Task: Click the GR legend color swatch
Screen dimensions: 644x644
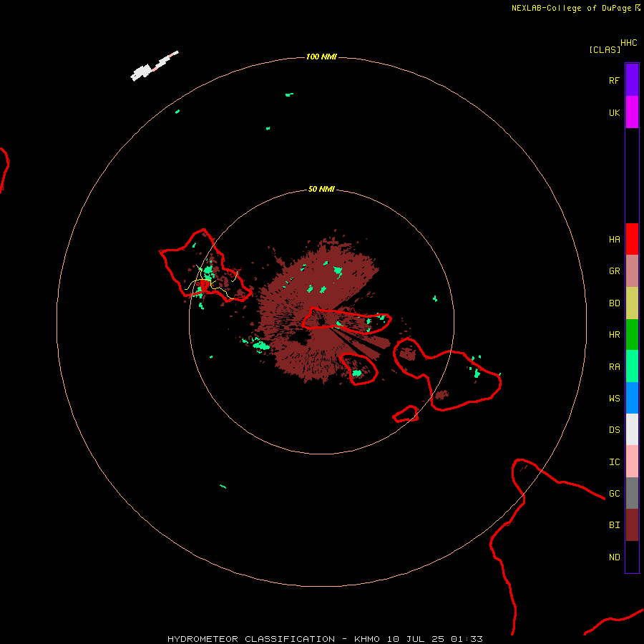Action: tap(632, 271)
